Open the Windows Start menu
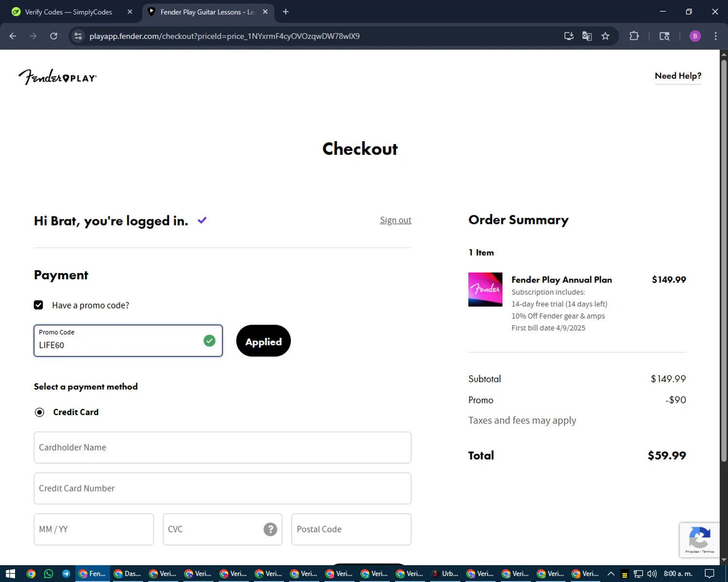Screen dimensions: 728x582 point(11,574)
